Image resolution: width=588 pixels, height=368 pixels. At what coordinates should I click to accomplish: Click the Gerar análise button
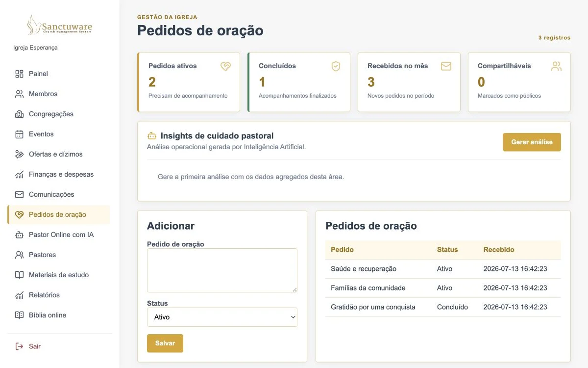click(532, 142)
